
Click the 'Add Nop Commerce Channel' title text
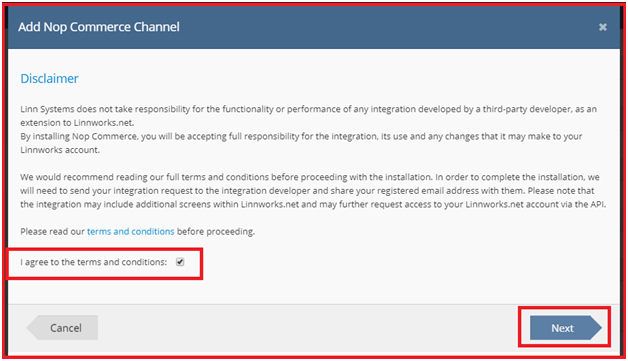click(x=99, y=27)
